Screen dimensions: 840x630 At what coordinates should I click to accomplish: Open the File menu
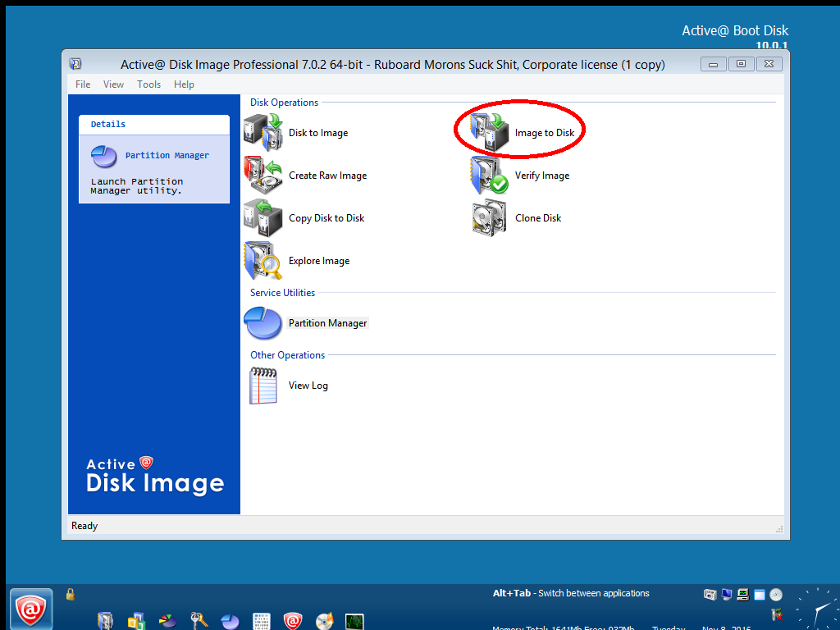click(82, 84)
